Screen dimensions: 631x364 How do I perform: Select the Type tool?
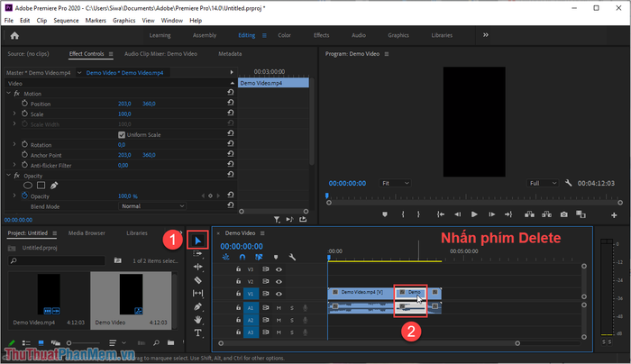(x=197, y=332)
